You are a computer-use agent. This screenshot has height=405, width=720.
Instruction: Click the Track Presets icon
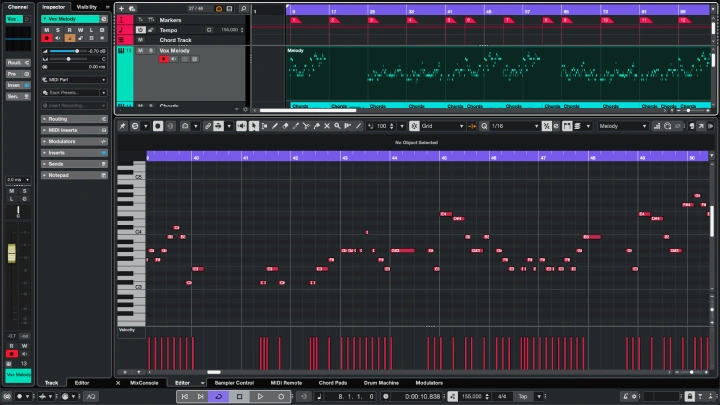(x=45, y=93)
